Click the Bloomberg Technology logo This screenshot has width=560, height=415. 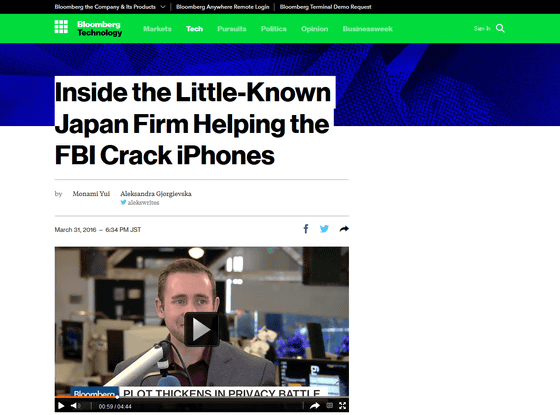[100, 29]
